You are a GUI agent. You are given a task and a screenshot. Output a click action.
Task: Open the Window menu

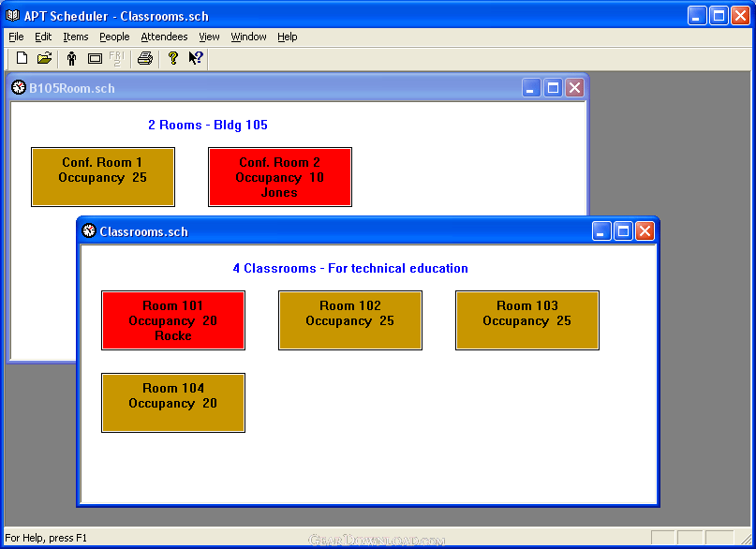point(248,37)
